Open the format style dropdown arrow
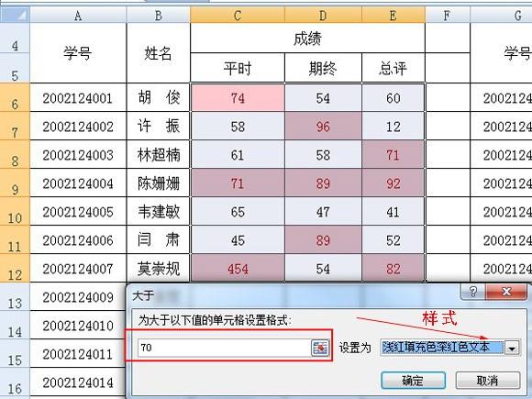 click(x=512, y=348)
